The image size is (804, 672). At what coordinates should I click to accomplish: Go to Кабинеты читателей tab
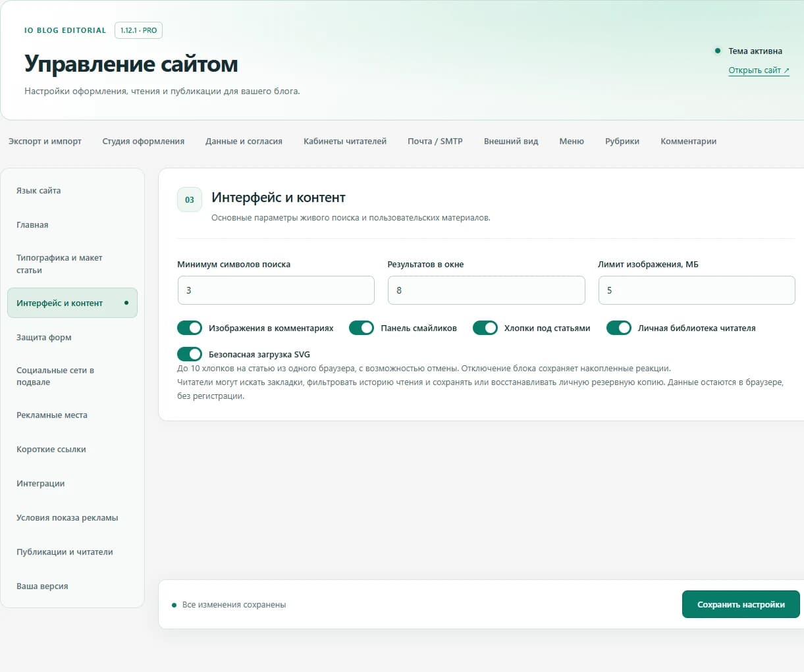tap(345, 141)
